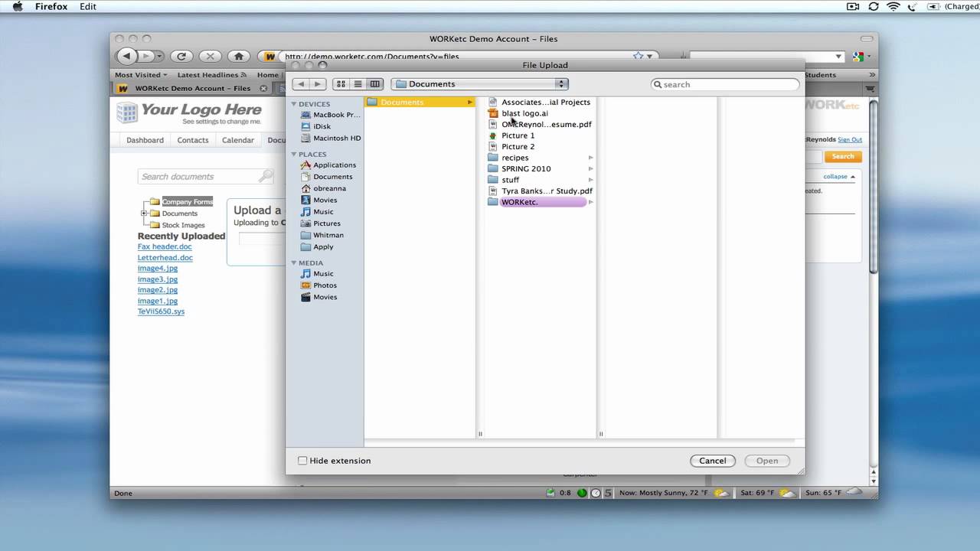The image size is (980, 551).
Task: Click the bookmark star in Firefox's URL bar
Action: pyautogui.click(x=638, y=56)
